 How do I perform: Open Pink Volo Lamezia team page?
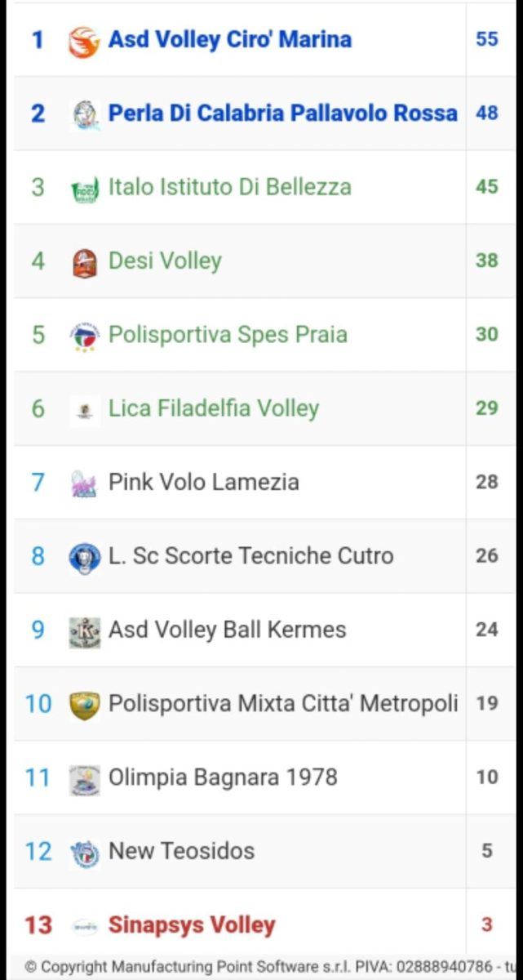[x=204, y=482]
